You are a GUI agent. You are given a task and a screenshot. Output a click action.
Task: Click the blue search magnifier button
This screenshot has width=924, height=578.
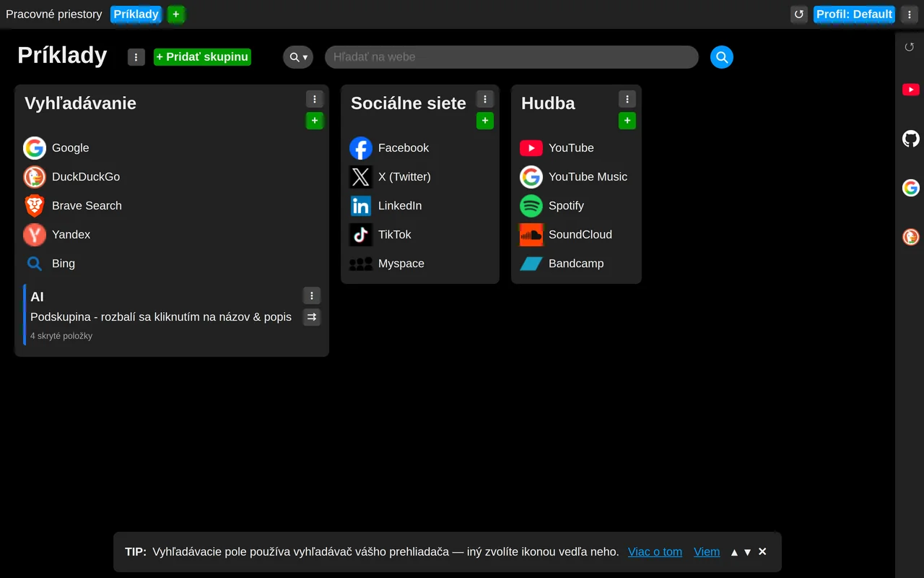click(x=721, y=57)
